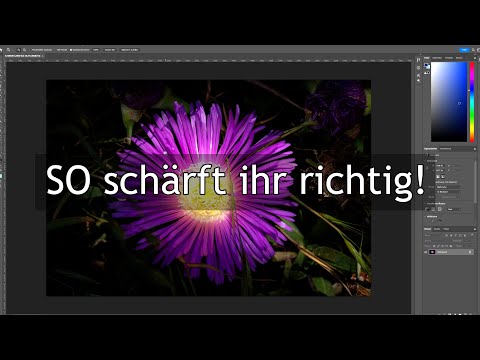Hide the Background layer with eye icon
Screen dimensions: 480x360
click(x=425, y=252)
